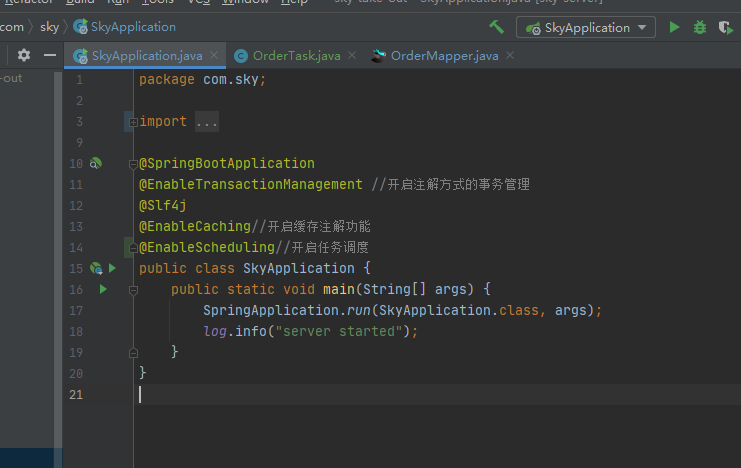The height and width of the screenshot is (468, 741).
Task: Expand the collapsed import block
Action: click(x=133, y=122)
